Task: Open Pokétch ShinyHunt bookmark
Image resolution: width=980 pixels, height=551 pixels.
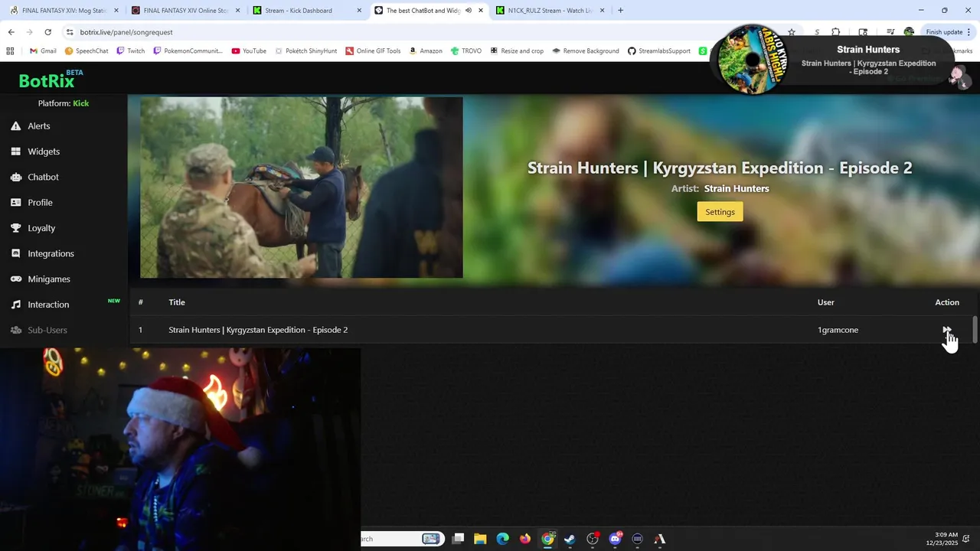Action: (x=305, y=51)
